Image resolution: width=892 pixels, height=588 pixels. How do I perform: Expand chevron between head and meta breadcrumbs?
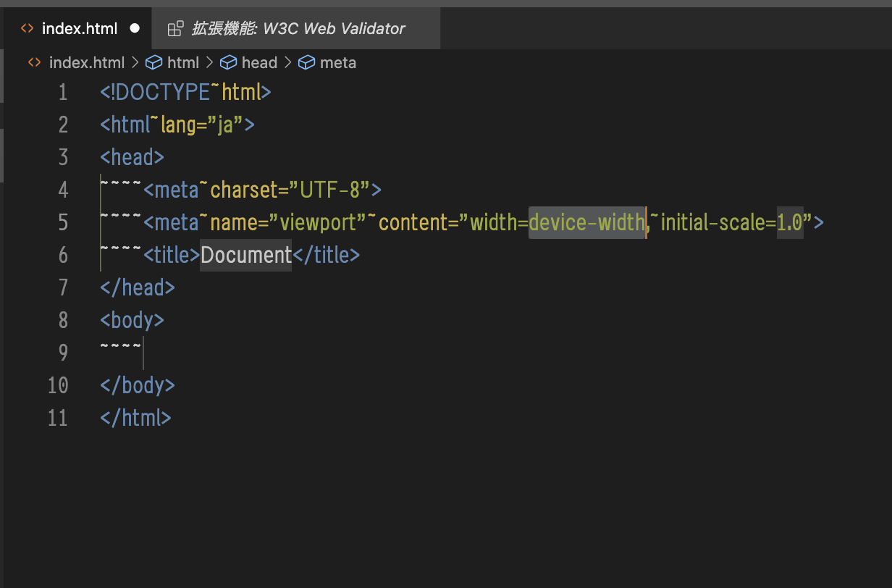click(287, 63)
